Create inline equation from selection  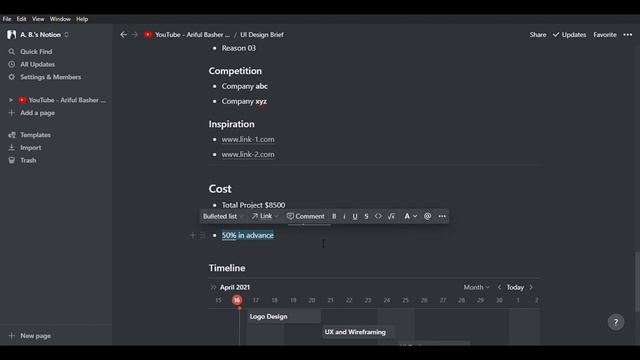click(x=391, y=216)
